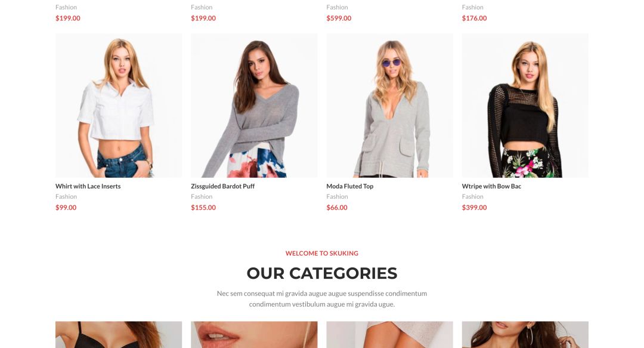
Task: Click the Whirt with Lace Inserts title link
Action: (88, 186)
